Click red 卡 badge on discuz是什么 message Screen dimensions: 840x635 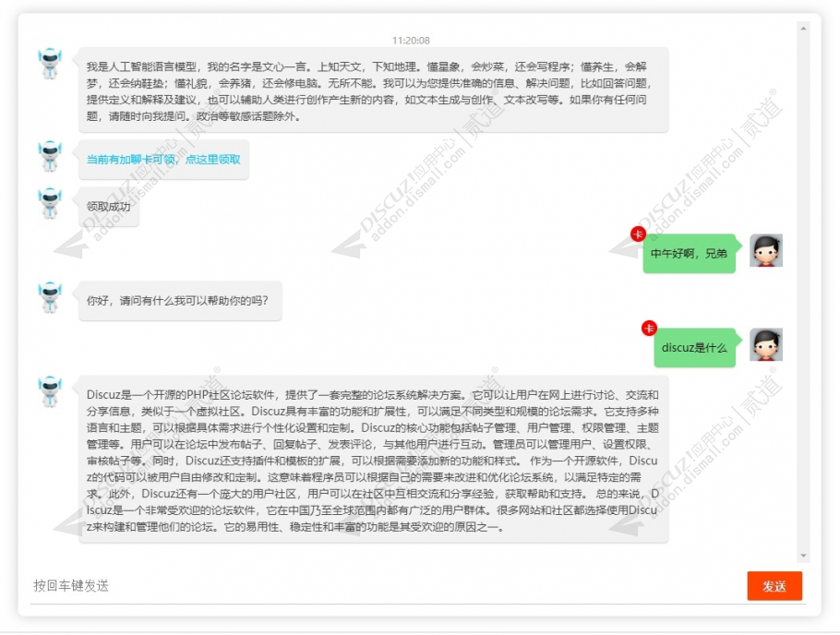point(649,328)
